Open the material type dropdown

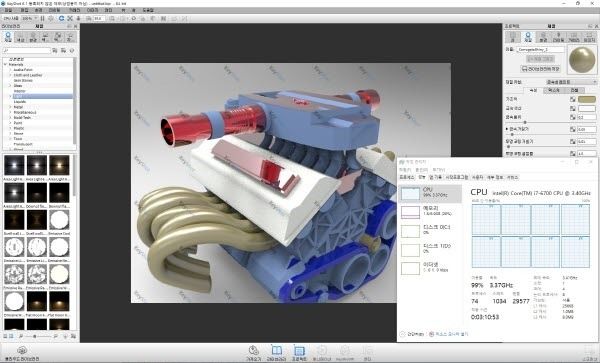[571, 82]
